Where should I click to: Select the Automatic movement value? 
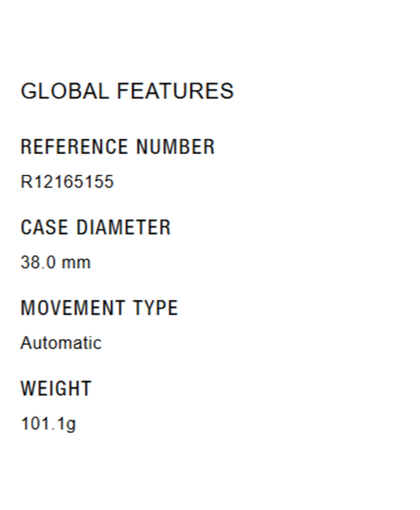[61, 343]
